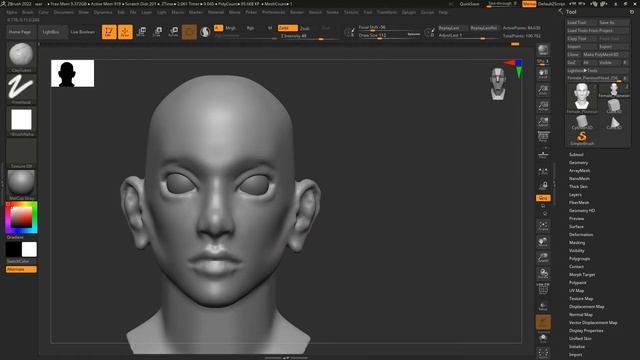Screen dimensions: 640x360
Task: Open the Material menu
Action: point(216,12)
